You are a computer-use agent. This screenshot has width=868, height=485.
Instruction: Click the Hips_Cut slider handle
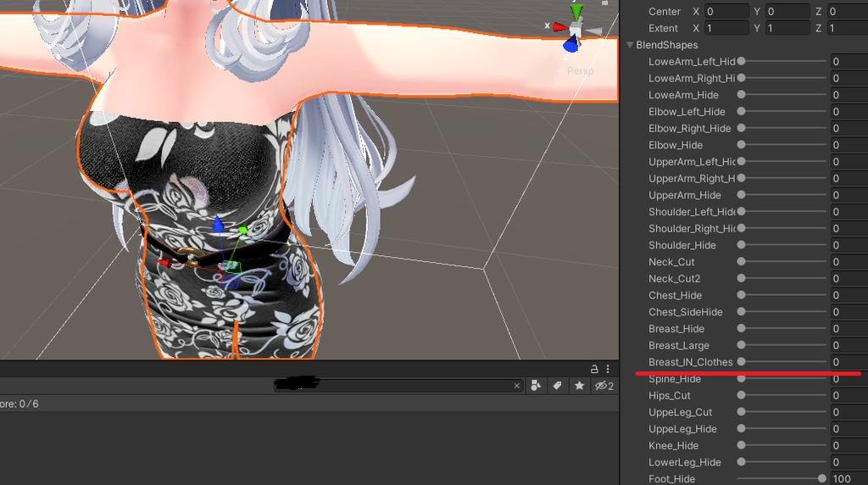coord(741,395)
